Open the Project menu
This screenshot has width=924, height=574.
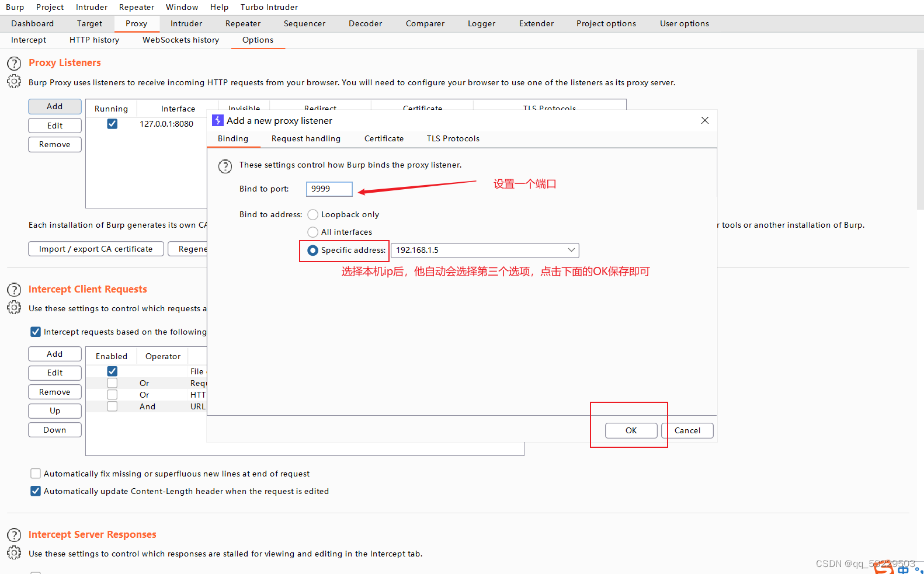(x=50, y=7)
